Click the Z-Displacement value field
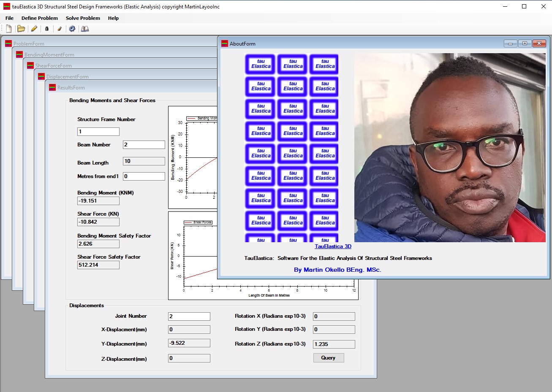The image size is (552, 392). point(189,358)
